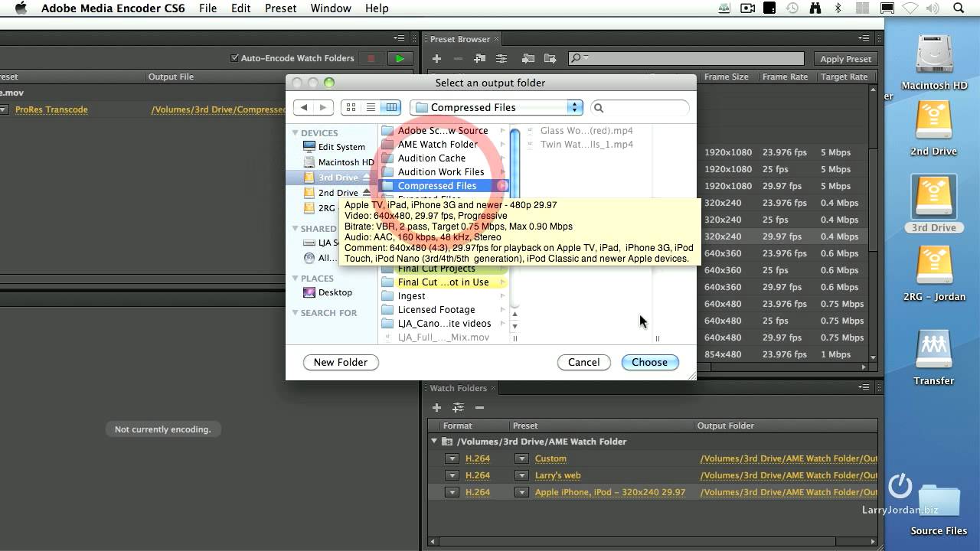Click the Watch Folders tab
The image size is (980, 551).
pyautogui.click(x=458, y=388)
